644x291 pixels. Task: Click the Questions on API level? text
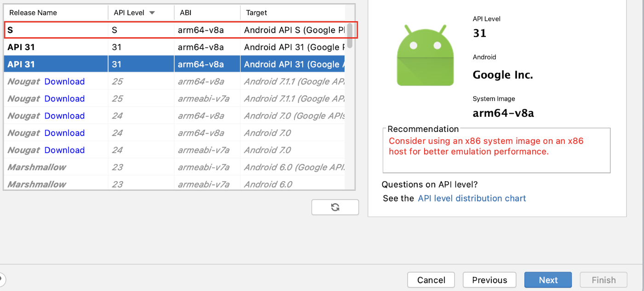click(x=430, y=185)
